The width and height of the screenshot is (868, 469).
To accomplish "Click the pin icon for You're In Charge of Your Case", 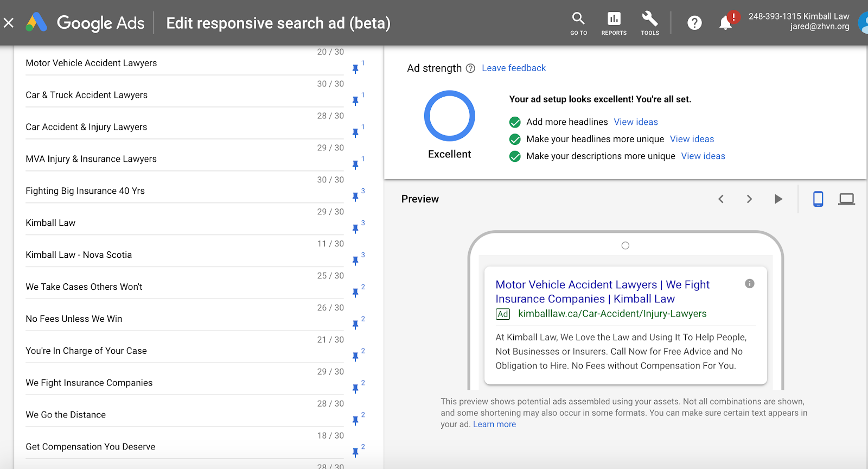I will pos(355,357).
